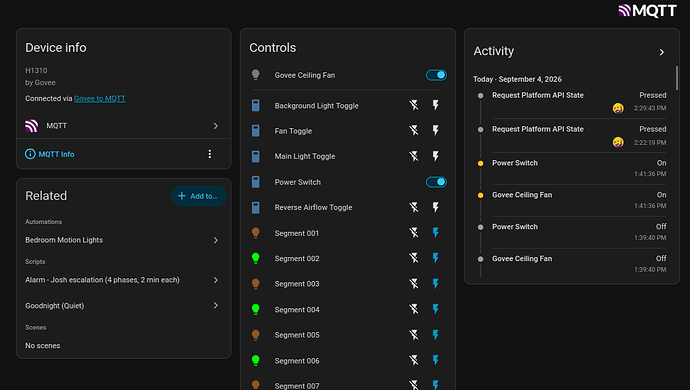Open the Bedroom Motion Lights automation chevron
690x390 pixels.
click(x=216, y=240)
